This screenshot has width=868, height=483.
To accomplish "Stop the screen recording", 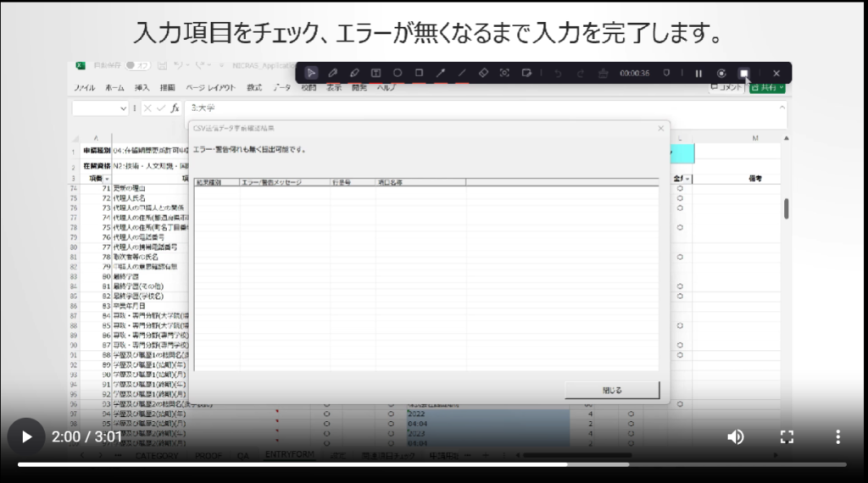I will [743, 74].
